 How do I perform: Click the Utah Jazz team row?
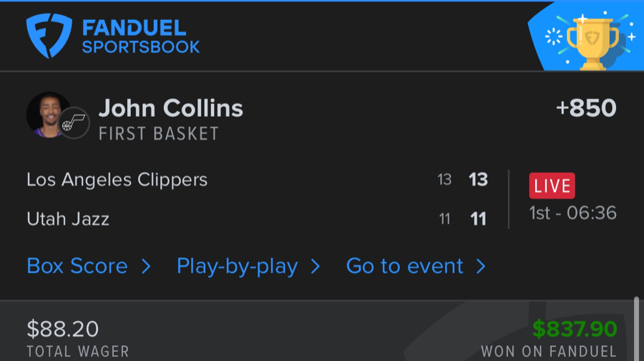point(68,218)
